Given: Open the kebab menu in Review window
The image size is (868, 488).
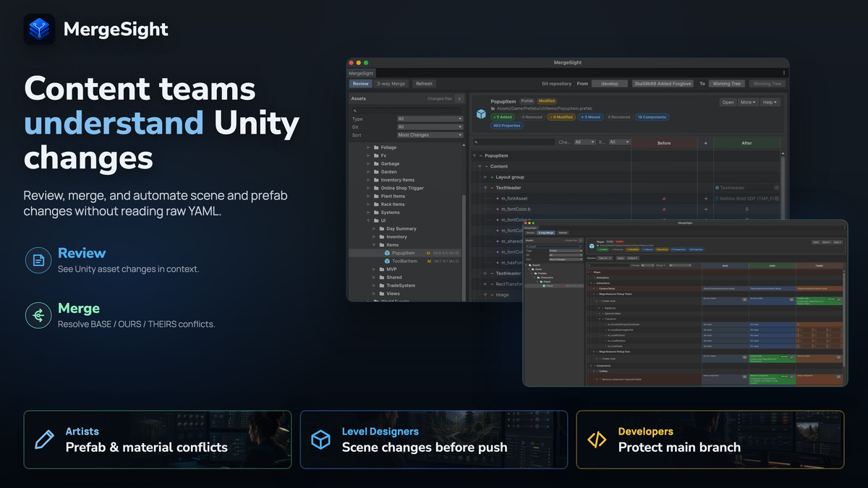Looking at the screenshot, I should (783, 73).
